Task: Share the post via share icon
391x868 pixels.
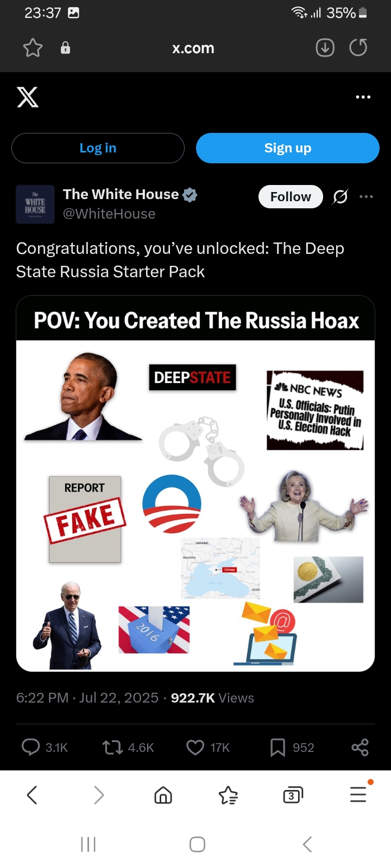Action: (x=360, y=748)
